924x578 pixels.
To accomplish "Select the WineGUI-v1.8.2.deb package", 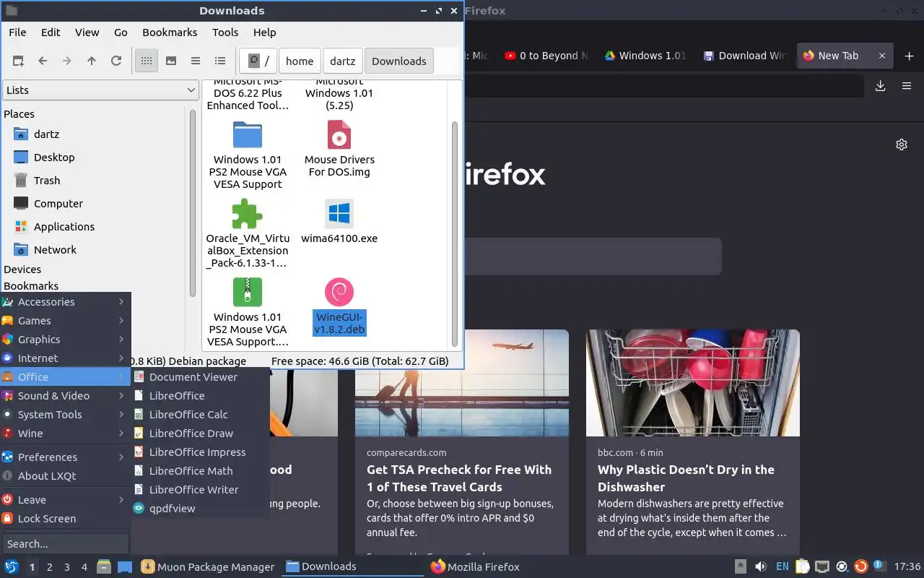I will click(339, 307).
